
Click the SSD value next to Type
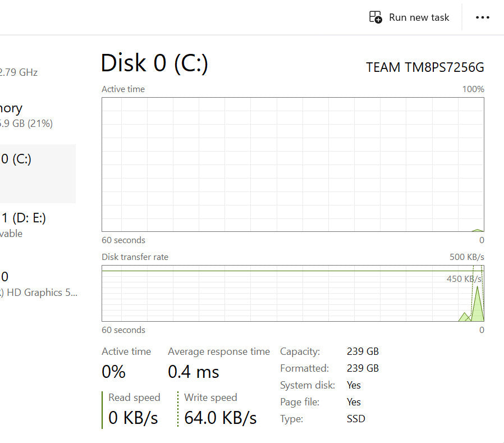[356, 419]
